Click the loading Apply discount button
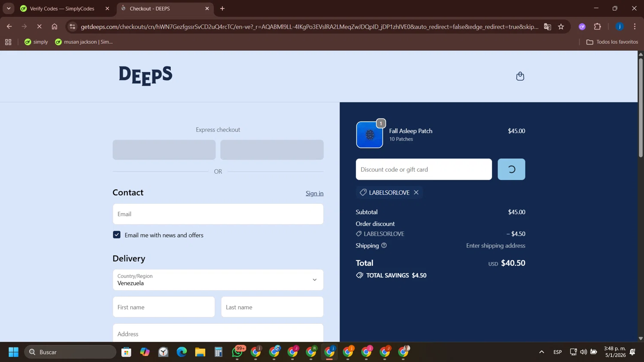Image resolution: width=644 pixels, height=362 pixels. tap(511, 169)
